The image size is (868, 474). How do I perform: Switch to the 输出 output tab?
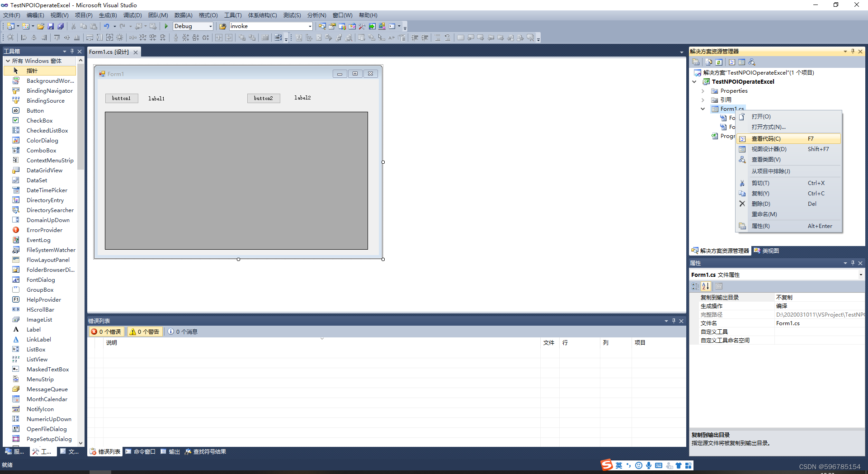pyautogui.click(x=170, y=451)
